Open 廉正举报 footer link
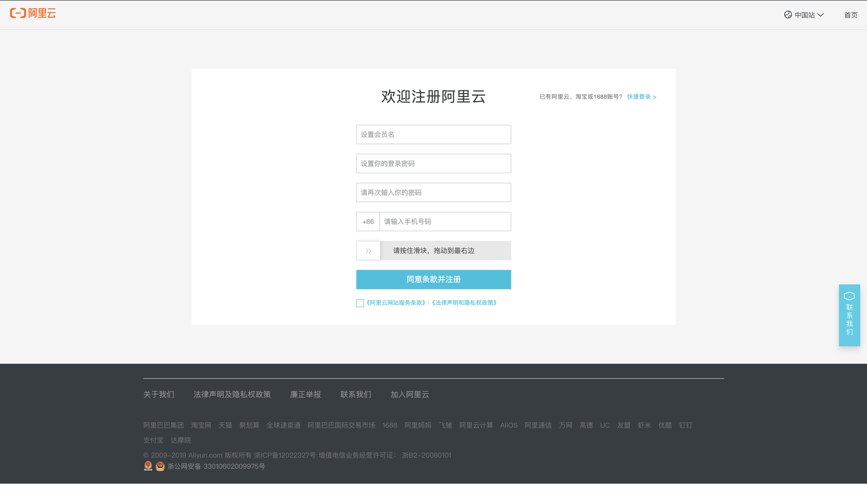The width and height of the screenshot is (867, 504). (x=305, y=394)
